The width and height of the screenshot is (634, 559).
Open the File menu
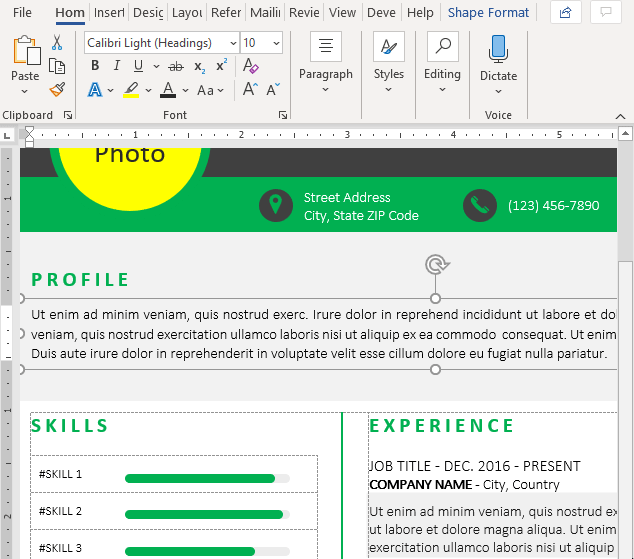click(x=22, y=13)
